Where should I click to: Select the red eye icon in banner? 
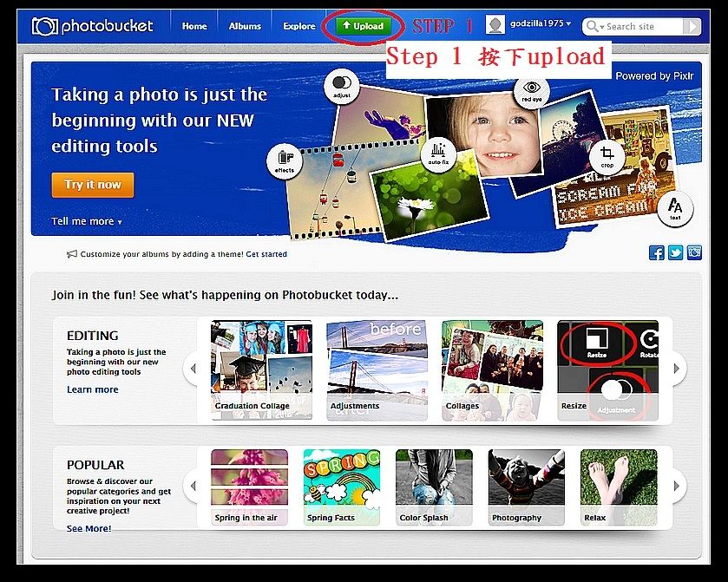click(532, 91)
